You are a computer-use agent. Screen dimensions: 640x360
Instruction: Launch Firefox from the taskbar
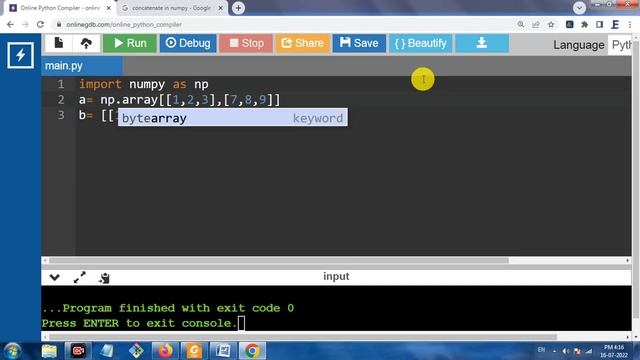tap(165, 351)
